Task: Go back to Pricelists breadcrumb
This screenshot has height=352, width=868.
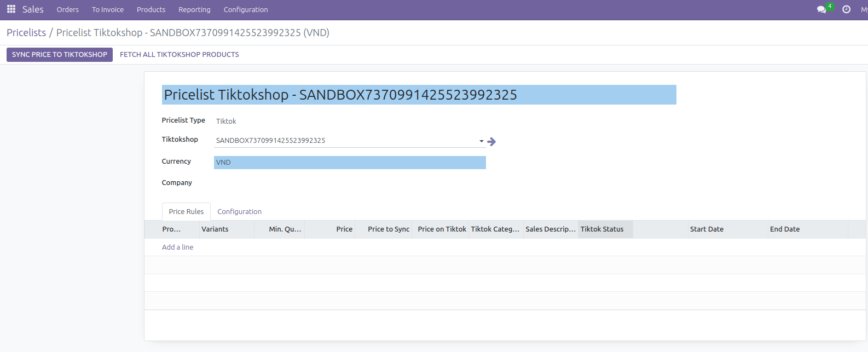Action: tap(26, 32)
